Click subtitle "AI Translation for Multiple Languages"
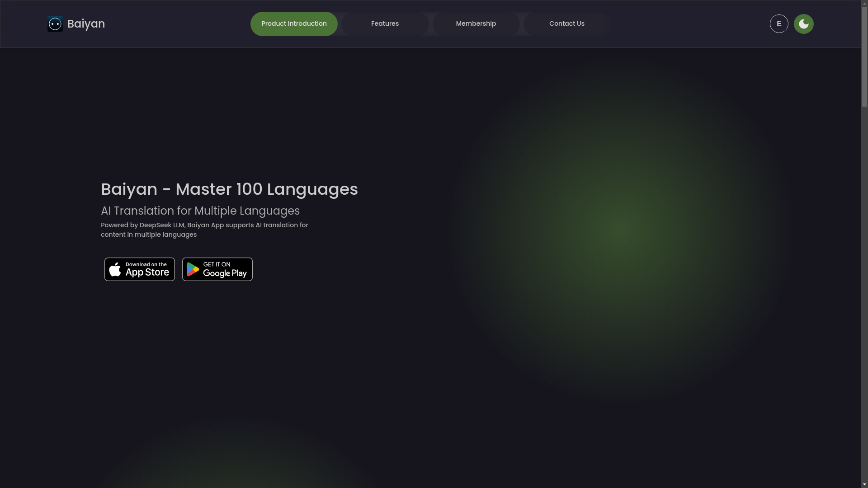Screen dimensions: 868x488 pos(200,211)
